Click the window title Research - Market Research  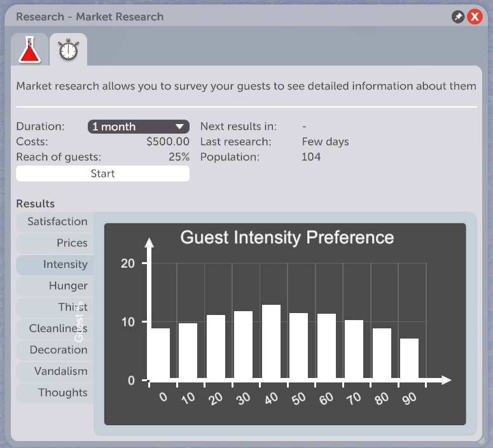pyautogui.click(x=90, y=17)
